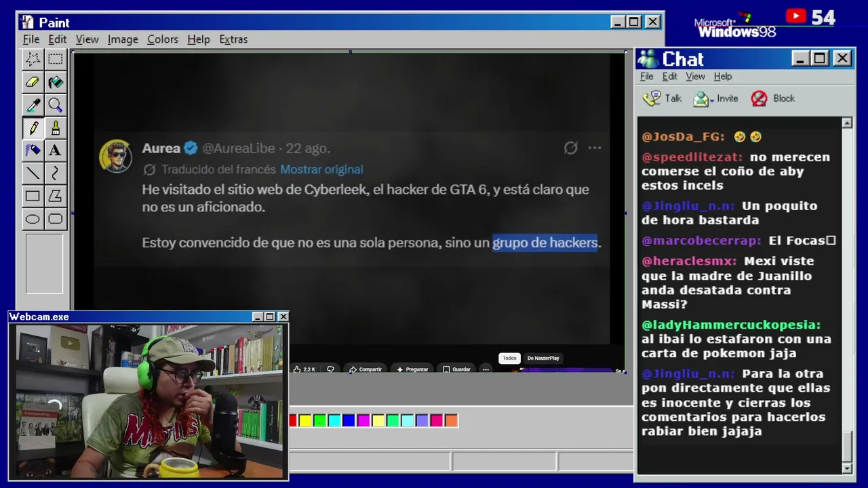Click the Mostrar original link
The height and width of the screenshot is (488, 868).
click(x=321, y=169)
